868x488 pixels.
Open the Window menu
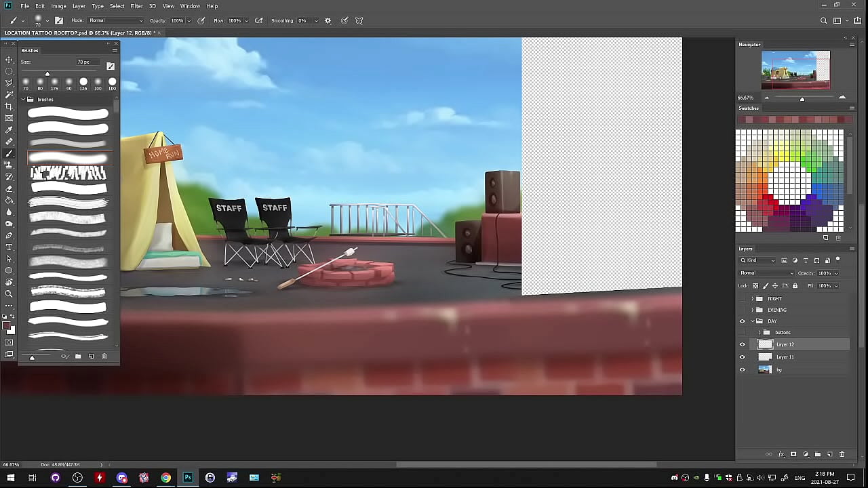(x=190, y=6)
